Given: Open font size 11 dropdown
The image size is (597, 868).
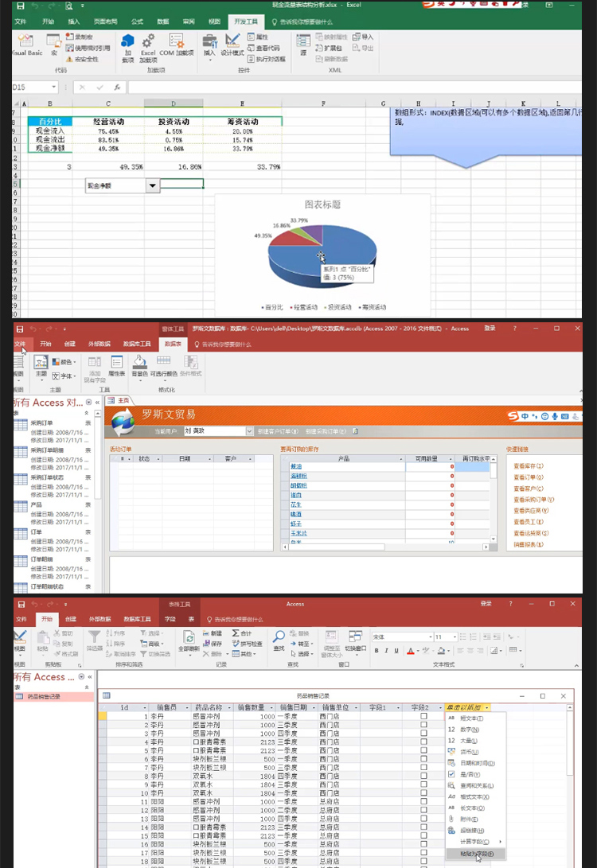Looking at the screenshot, I should 455,636.
